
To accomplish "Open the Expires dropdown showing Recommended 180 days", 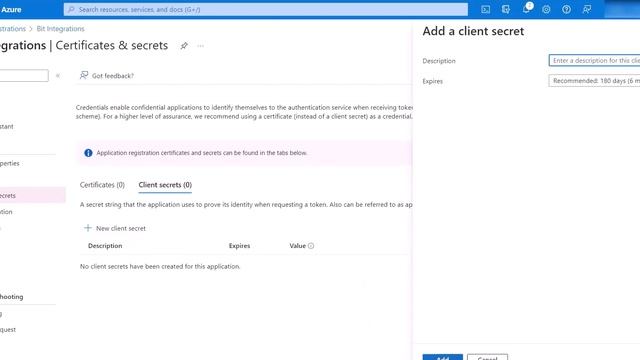I will point(594,81).
